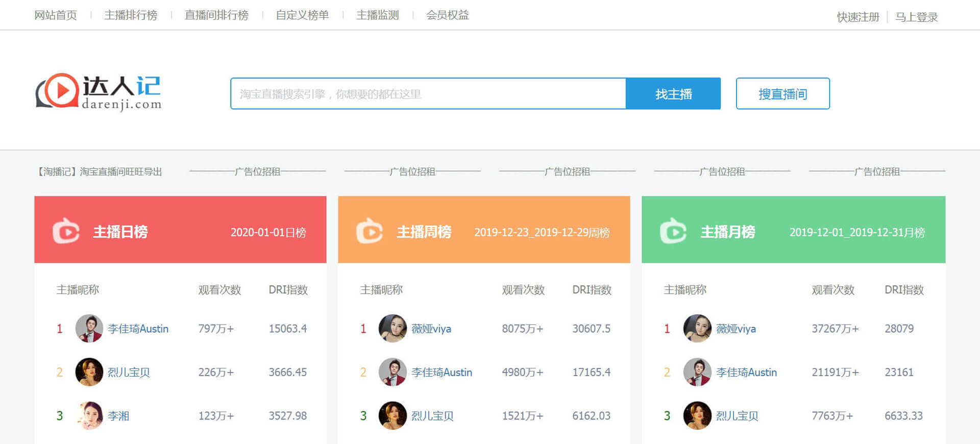This screenshot has height=444, width=980.
Task: Open 薇娅viya avatar in weekly ranking
Action: (x=393, y=329)
